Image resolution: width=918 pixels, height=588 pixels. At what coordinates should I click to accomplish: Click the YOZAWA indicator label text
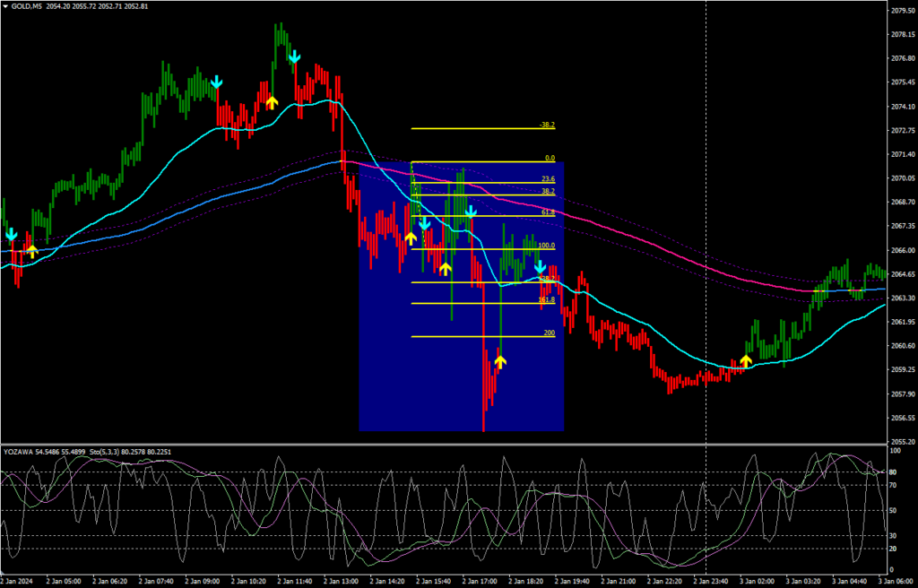pos(18,452)
